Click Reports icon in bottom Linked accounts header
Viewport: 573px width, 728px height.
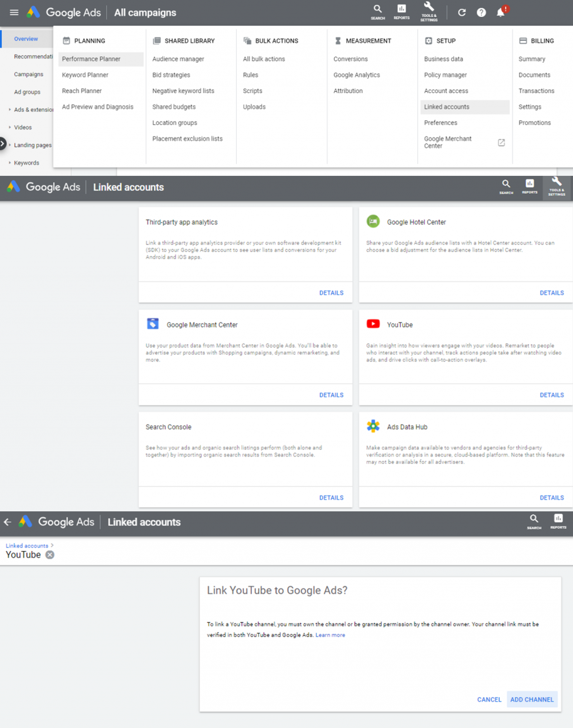coord(558,522)
